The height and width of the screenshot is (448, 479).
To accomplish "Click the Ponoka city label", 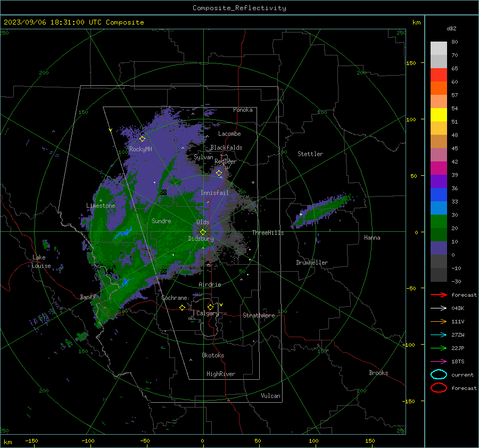I will click(x=243, y=110).
